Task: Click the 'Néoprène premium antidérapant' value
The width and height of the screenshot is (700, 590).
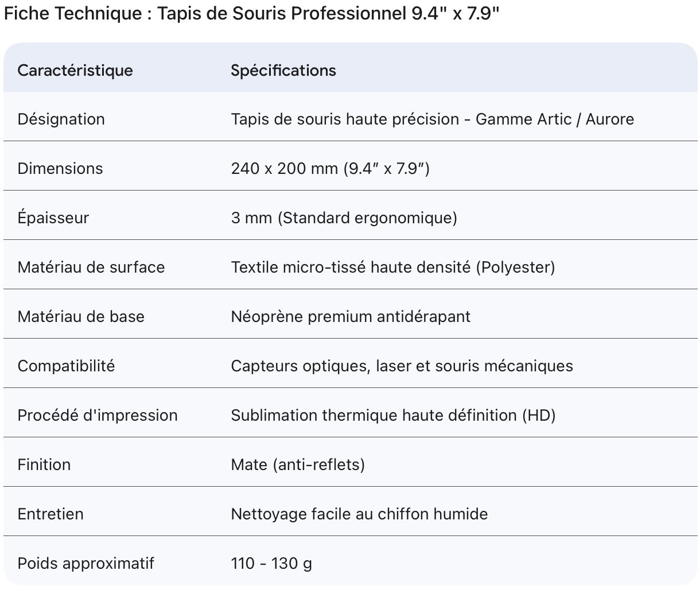Action: 351,317
